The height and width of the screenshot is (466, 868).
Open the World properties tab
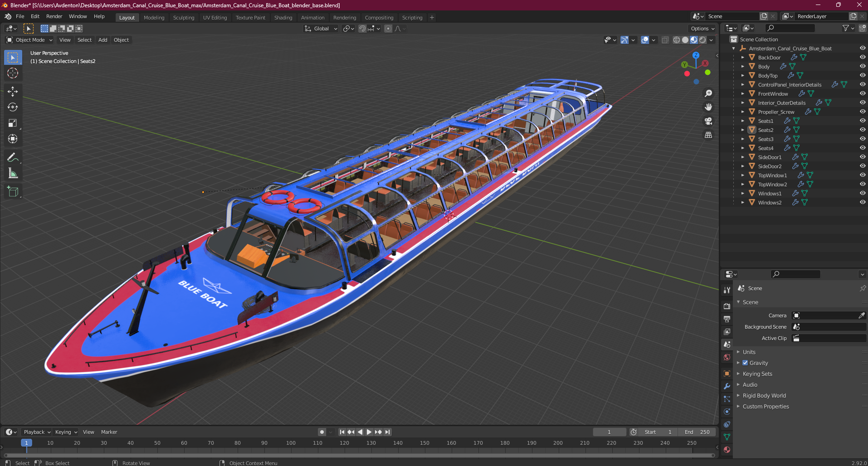[x=727, y=357]
